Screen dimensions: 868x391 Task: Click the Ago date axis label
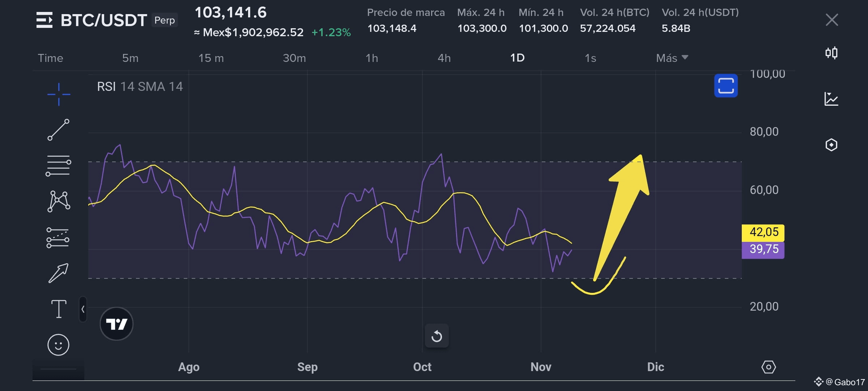pyautogui.click(x=189, y=367)
